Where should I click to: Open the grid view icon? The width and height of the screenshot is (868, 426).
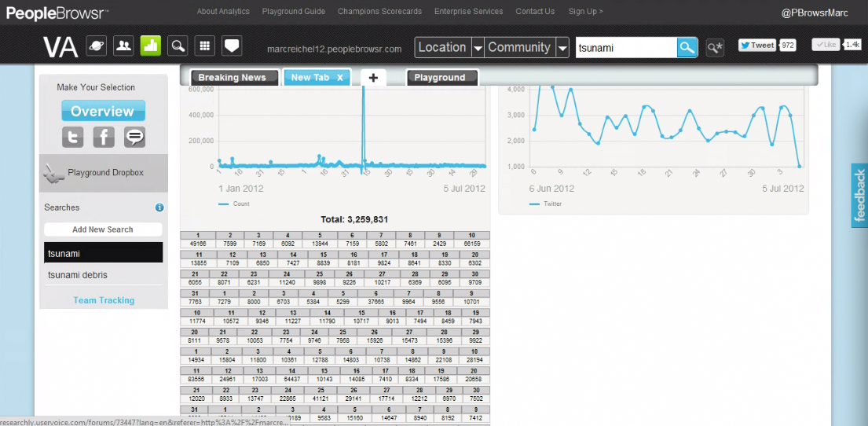[x=204, y=46]
